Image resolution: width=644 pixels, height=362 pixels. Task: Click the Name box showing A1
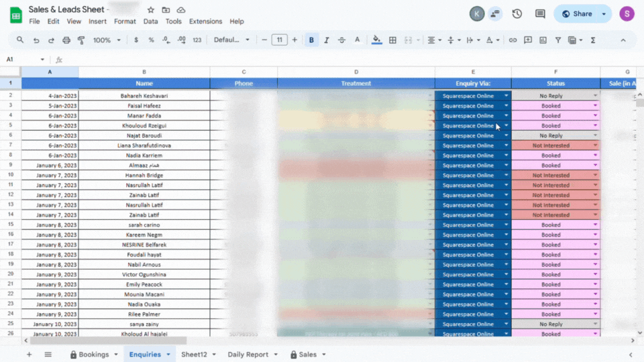pyautogui.click(x=24, y=60)
